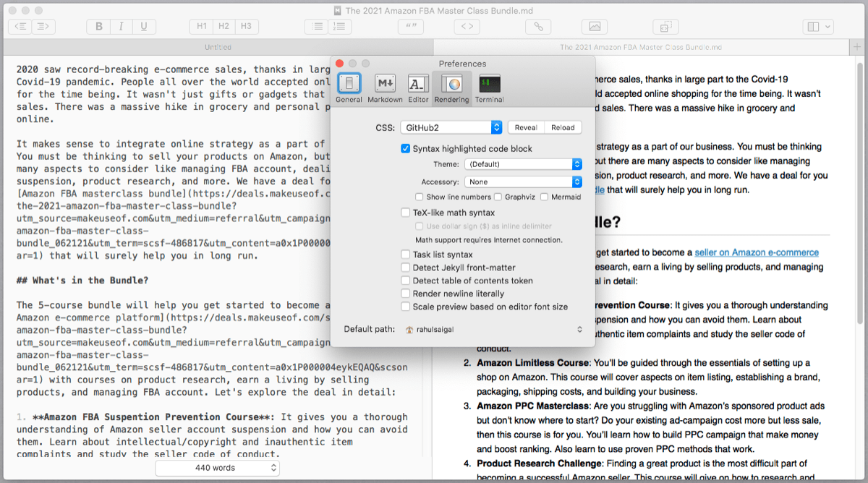The width and height of the screenshot is (868, 483).
Task: Open the CSS GitHub2 dropdown
Action: [451, 127]
